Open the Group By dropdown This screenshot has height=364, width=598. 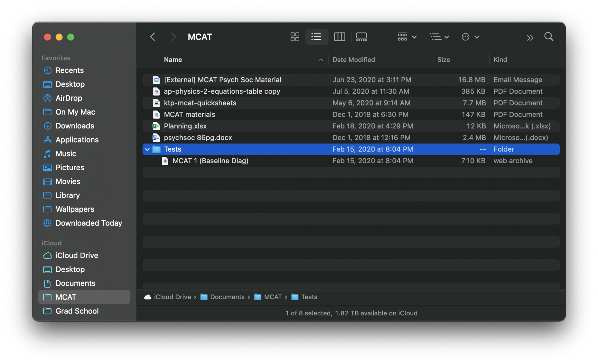pyautogui.click(x=407, y=37)
